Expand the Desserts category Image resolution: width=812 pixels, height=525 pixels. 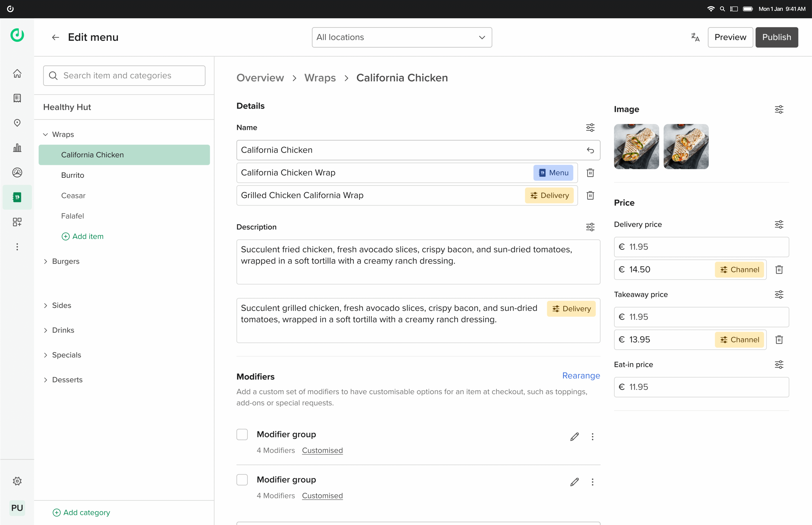tap(45, 380)
